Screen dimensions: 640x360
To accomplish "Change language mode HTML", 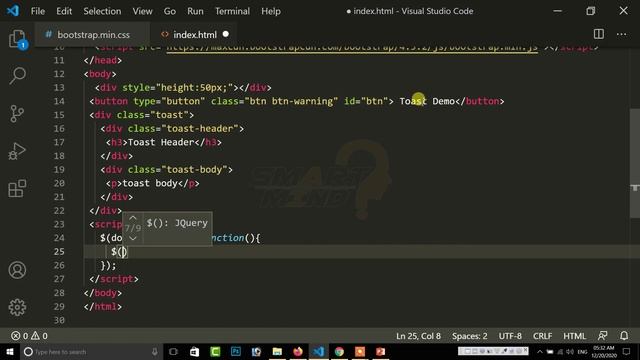I will 574,336.
